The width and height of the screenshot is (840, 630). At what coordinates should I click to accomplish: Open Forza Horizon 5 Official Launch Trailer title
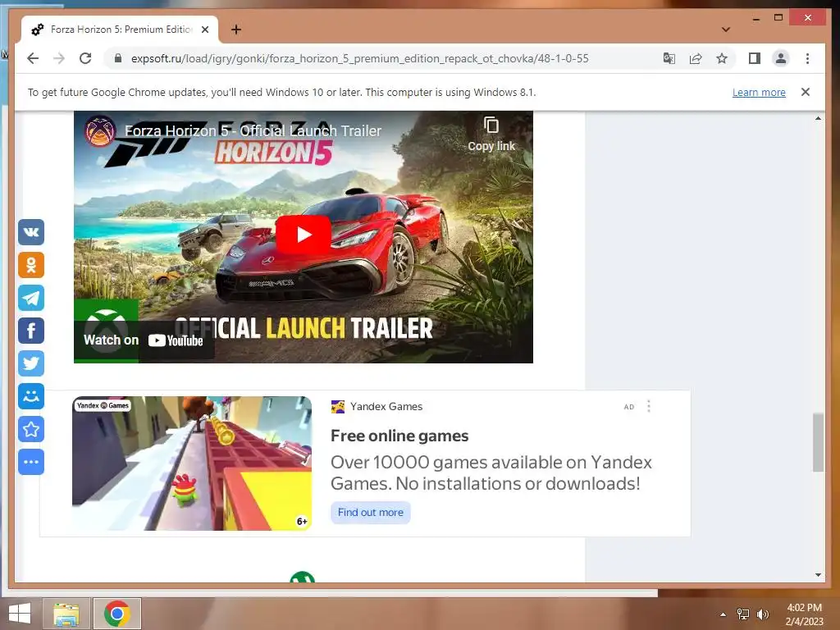click(x=253, y=130)
